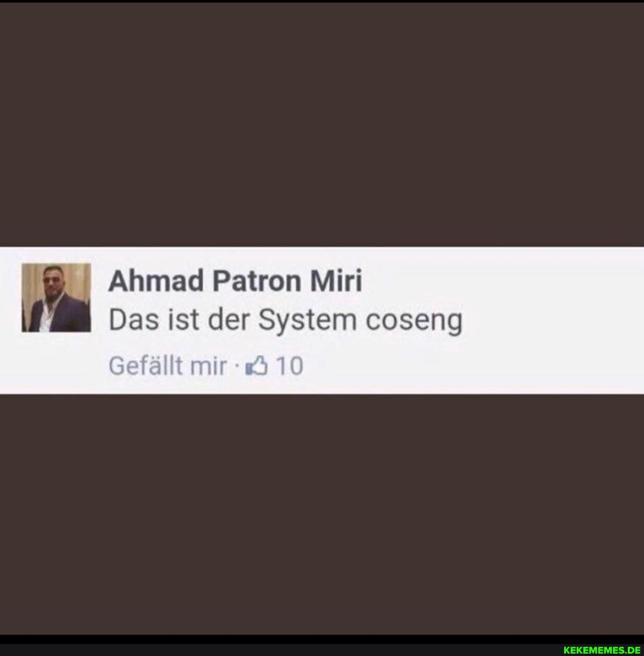Click the word Gefällt in the like link
The image size is (644, 656).
[145, 366]
